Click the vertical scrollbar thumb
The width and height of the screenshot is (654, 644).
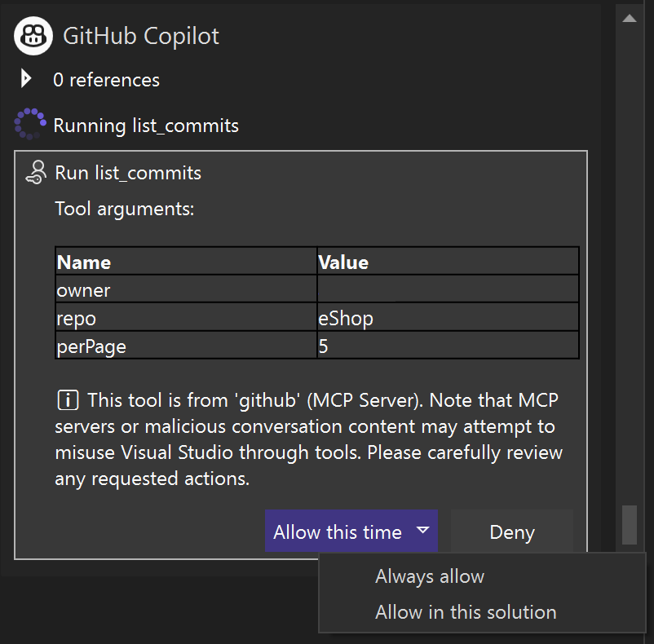629,524
